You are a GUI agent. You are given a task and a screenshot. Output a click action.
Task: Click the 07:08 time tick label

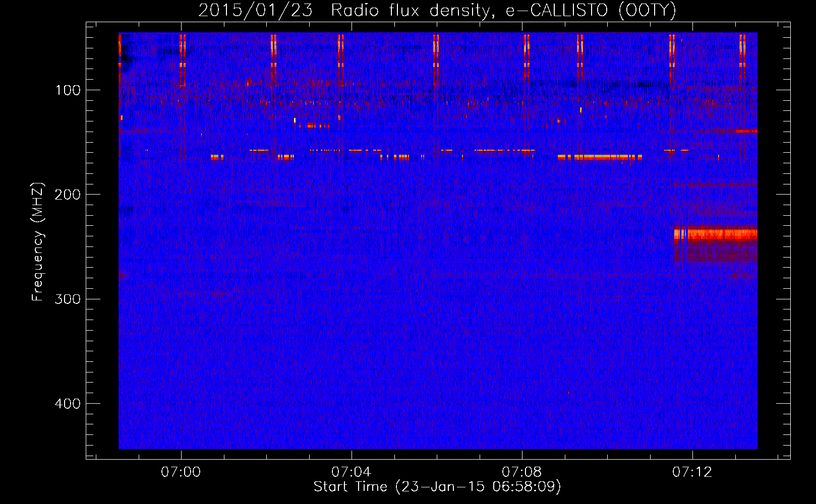(x=521, y=472)
